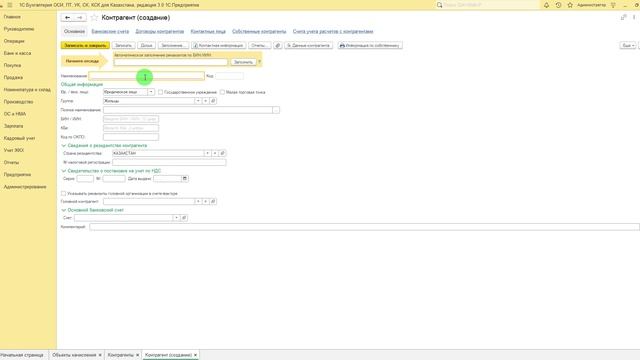Click the back arrow navigation button
Image resolution: width=640 pixels, height=360 pixels.
[x=68, y=18]
